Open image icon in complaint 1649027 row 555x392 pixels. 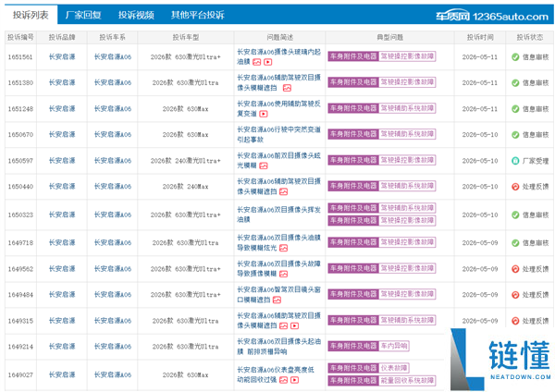pos(284,380)
